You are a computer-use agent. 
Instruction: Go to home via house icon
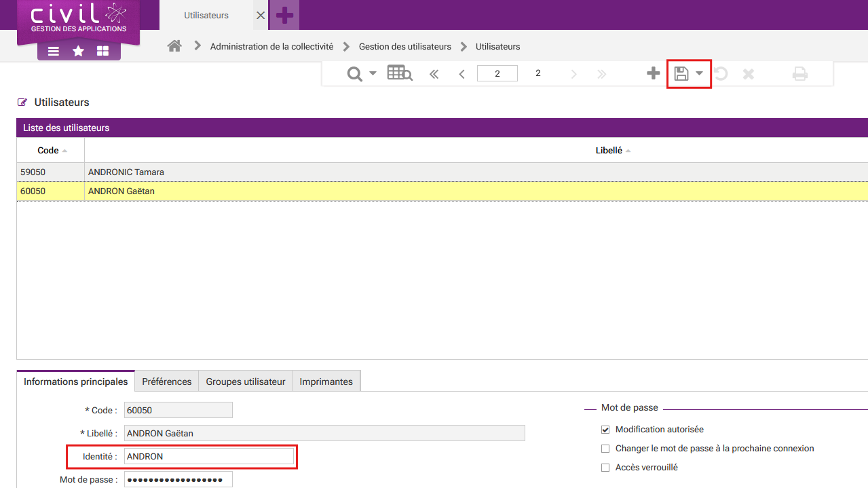tap(174, 46)
